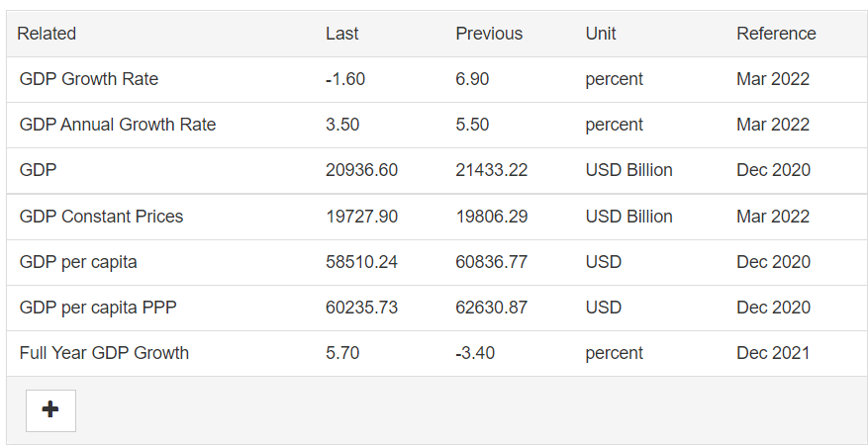Click the 58510.24 per capita value

361,261
